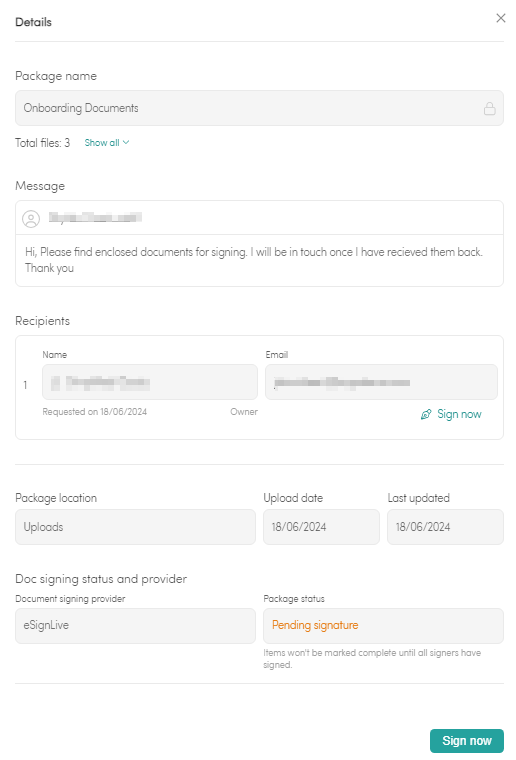Click the blurred sender name in Message header
This screenshot has height=760, width=516.
pos(95,218)
